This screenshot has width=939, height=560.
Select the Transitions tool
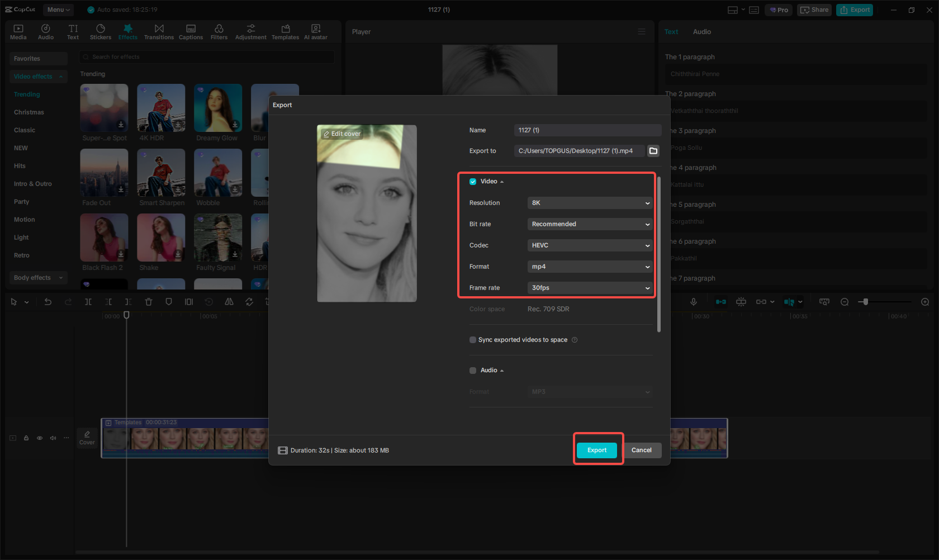159,31
